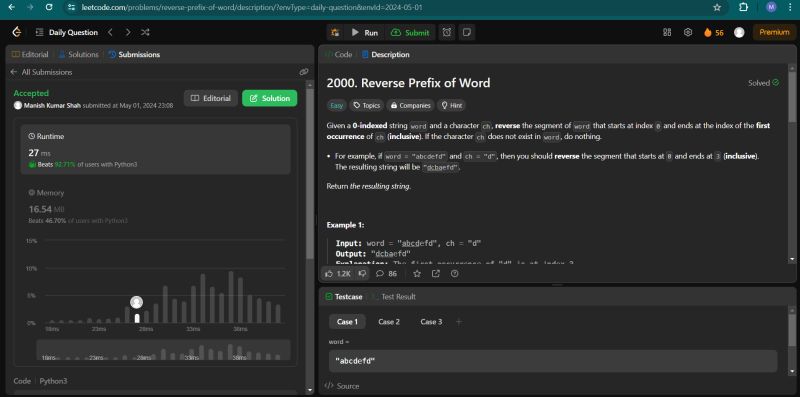The image size is (800, 397).
Task: Open the Daily Question problem list
Action: (67, 32)
